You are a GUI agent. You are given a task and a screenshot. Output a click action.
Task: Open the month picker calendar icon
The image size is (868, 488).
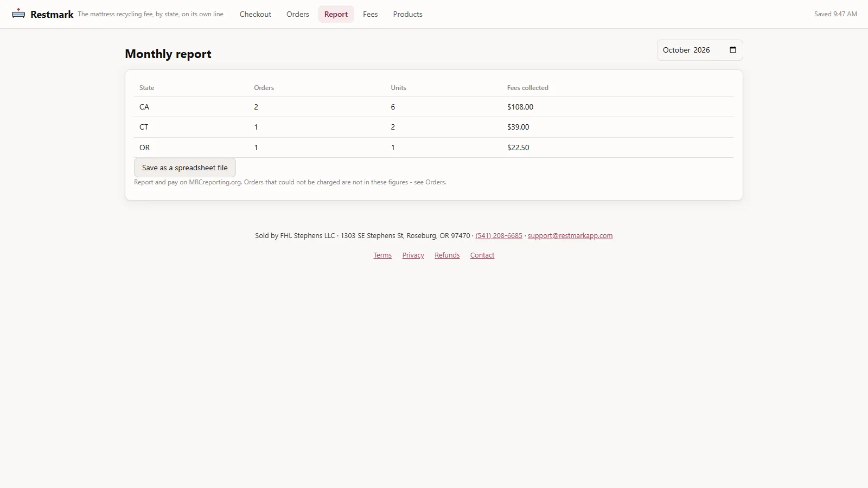tap(733, 50)
